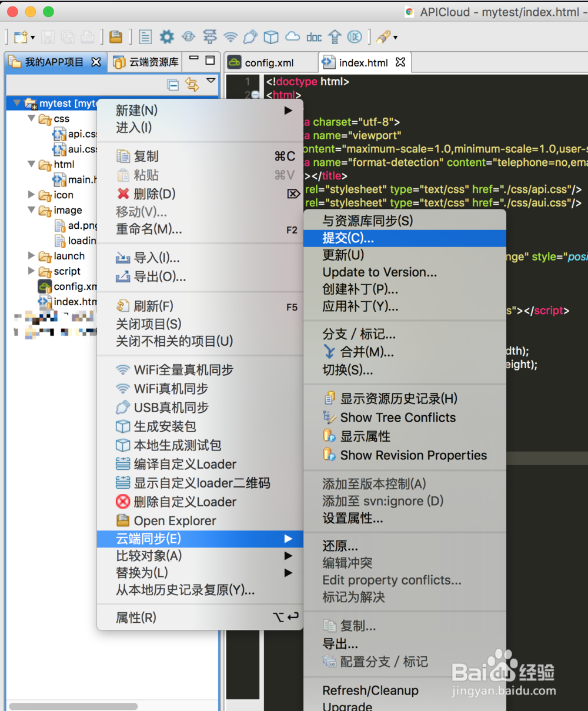Open the explorer view menu triangle

click(x=211, y=81)
